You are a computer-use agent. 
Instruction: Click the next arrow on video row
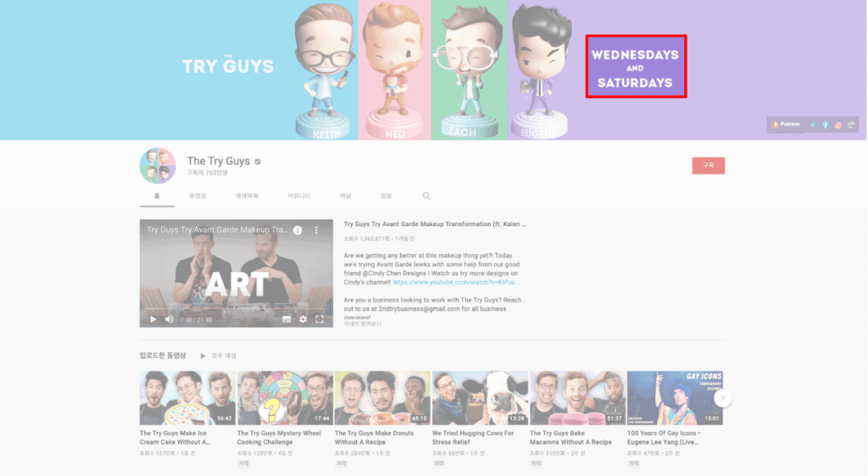(722, 398)
